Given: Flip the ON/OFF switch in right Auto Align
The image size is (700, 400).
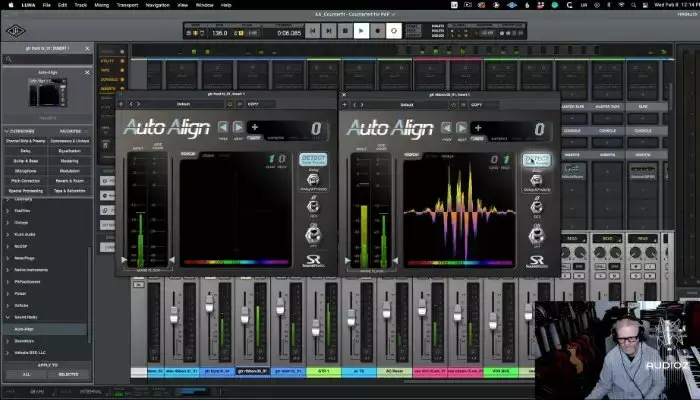Looking at the screenshot, I should (537, 235).
